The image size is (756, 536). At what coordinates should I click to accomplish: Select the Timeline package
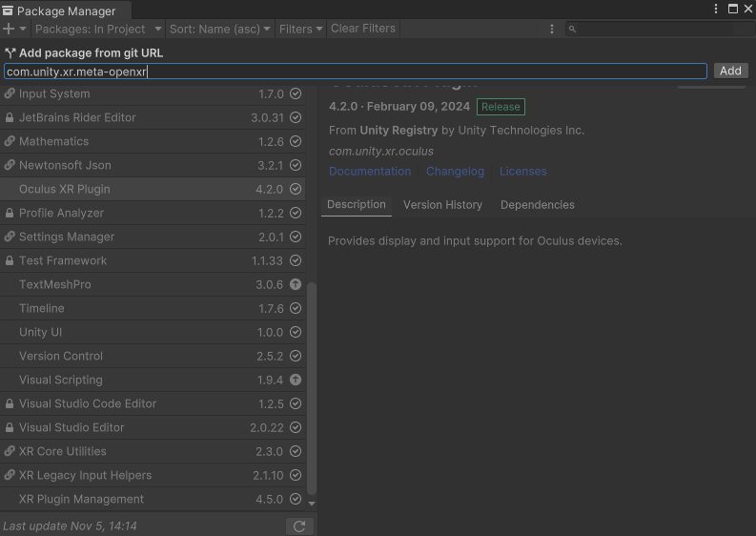tap(153, 308)
